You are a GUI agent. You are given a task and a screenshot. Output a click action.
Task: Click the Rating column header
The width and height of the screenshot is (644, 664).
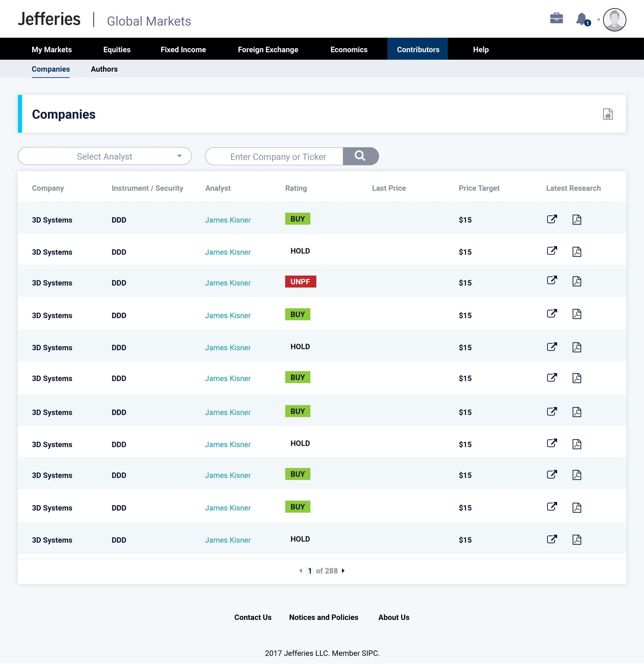tap(296, 188)
